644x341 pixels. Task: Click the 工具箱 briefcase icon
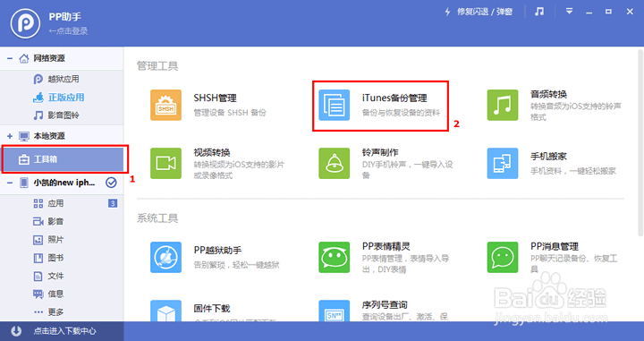[24, 159]
